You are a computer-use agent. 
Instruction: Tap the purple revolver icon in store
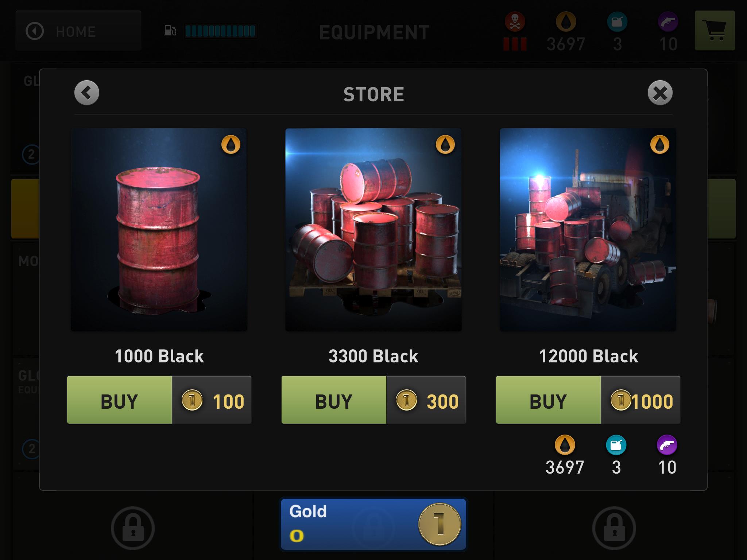[667, 445]
